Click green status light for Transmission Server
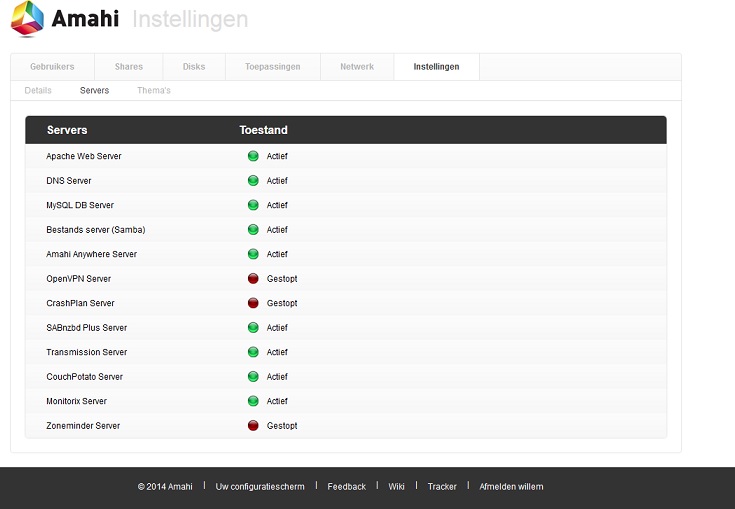This screenshot has width=735, height=509. tap(253, 352)
